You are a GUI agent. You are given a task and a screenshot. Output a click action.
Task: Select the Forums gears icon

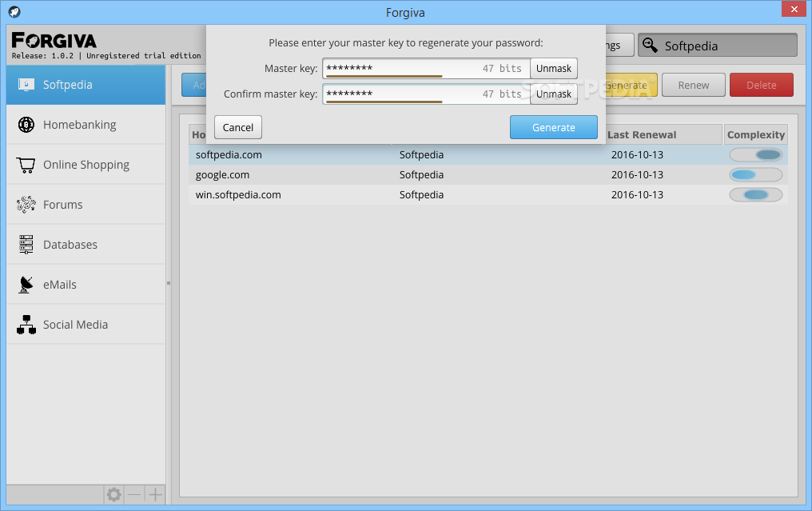(26, 205)
